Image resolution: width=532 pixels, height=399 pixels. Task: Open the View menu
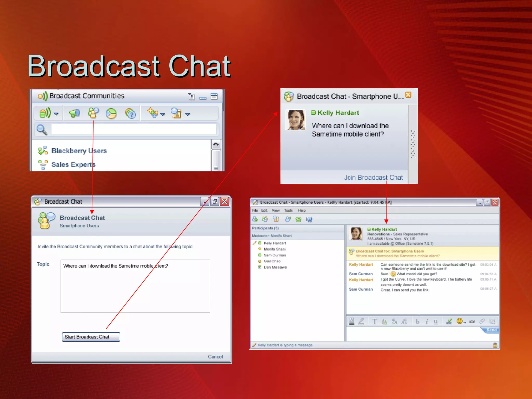pyautogui.click(x=276, y=210)
